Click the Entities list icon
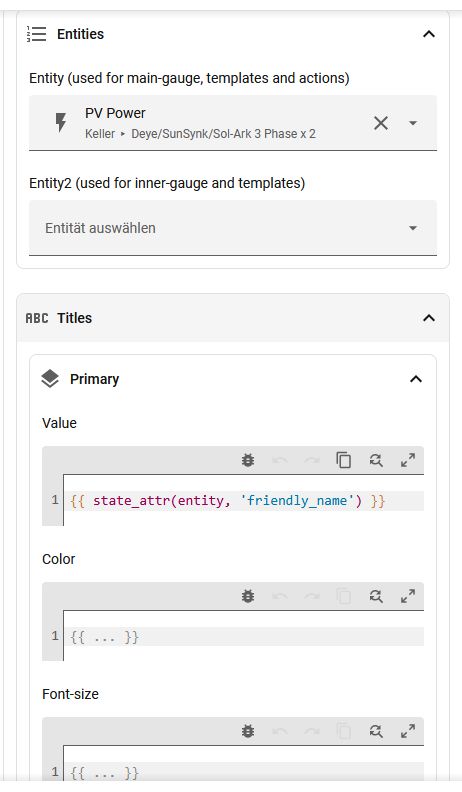The height and width of the screenshot is (792, 462). (36, 34)
